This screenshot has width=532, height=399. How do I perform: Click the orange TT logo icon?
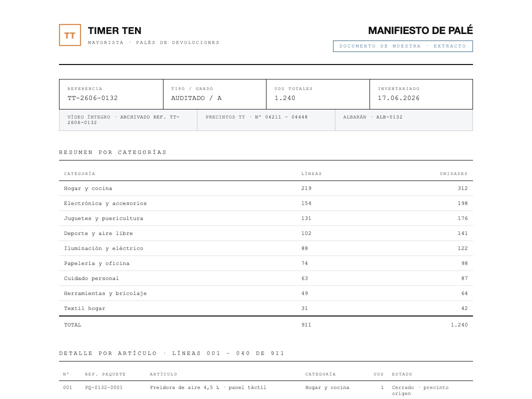click(x=70, y=35)
